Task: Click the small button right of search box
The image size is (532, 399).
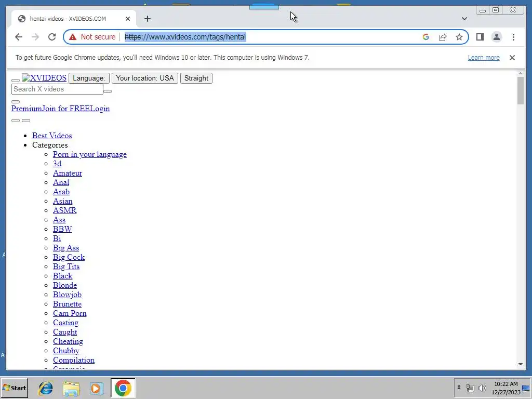Action: pos(108,91)
